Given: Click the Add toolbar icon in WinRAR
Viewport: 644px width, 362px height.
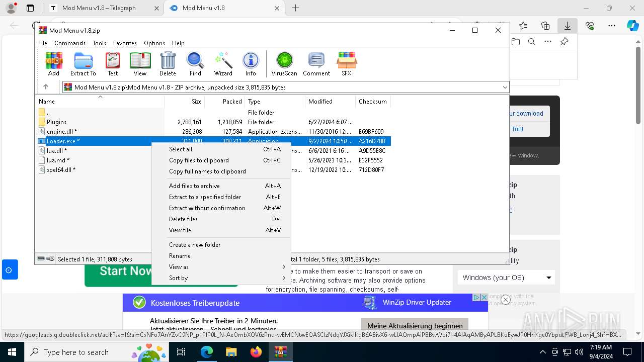Looking at the screenshot, I should [x=54, y=64].
